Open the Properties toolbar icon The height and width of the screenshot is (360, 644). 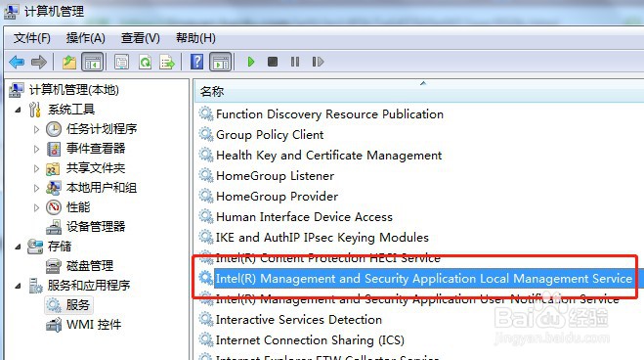point(121,62)
